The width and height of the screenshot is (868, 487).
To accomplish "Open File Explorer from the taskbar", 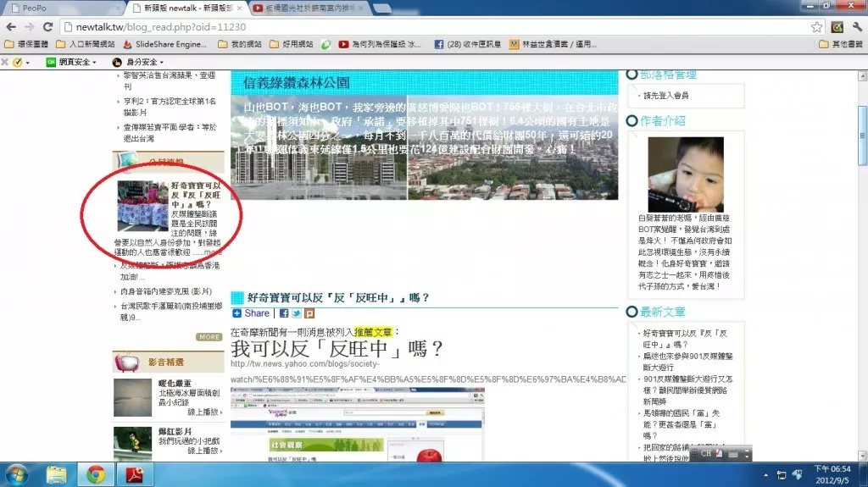I will (56, 475).
